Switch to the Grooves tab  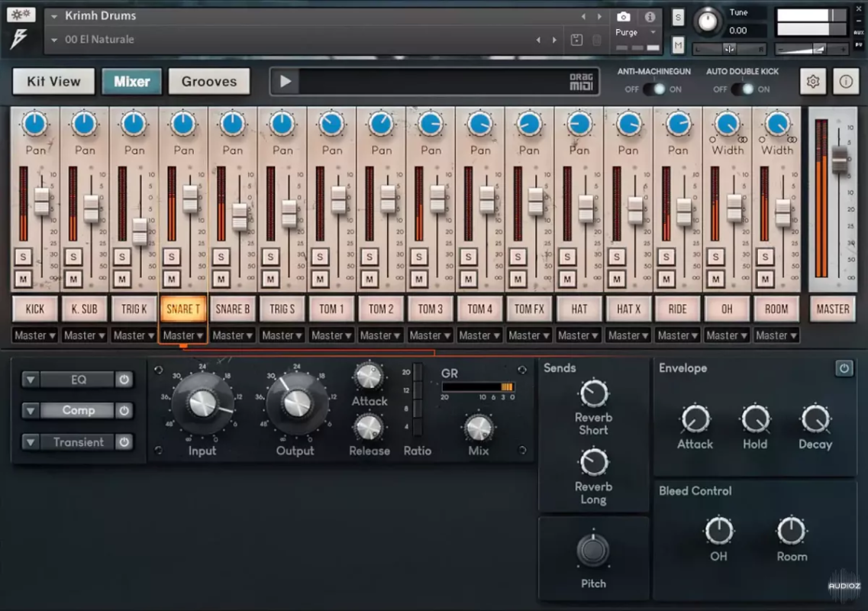click(209, 82)
